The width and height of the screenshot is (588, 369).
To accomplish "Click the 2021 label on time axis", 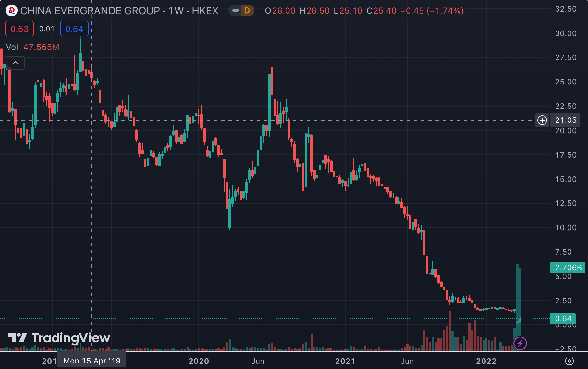I will pyautogui.click(x=345, y=361).
